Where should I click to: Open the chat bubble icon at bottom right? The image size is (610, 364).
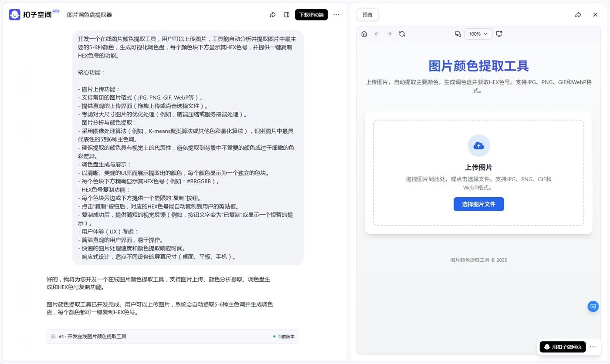[593, 306]
